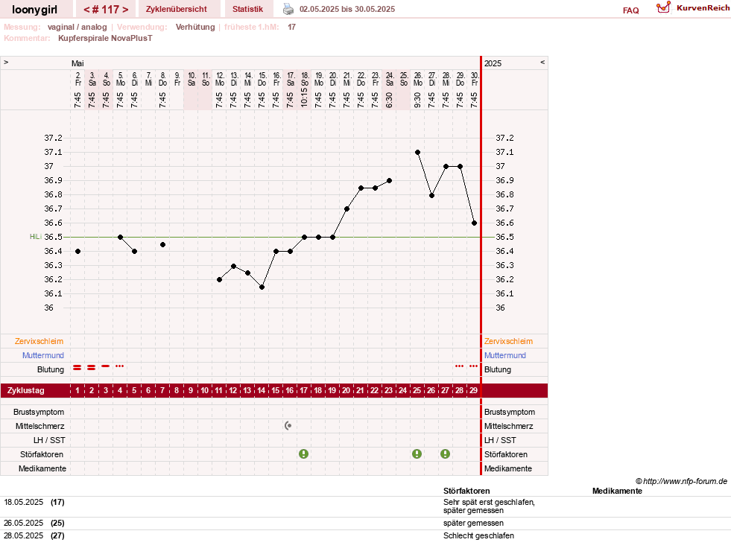Click the Kupferspirale NovaPlusT comment text
Viewport: 731px width, 560px height.
[105, 38]
